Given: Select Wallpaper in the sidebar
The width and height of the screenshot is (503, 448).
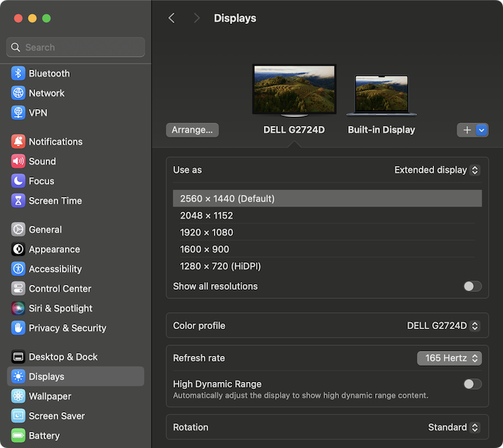Looking at the screenshot, I should [x=49, y=397].
